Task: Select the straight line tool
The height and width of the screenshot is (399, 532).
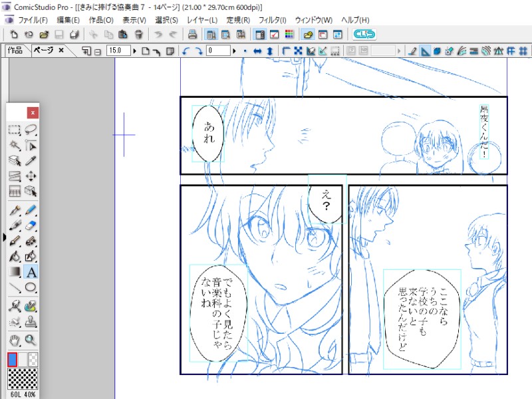Action: coord(14,288)
